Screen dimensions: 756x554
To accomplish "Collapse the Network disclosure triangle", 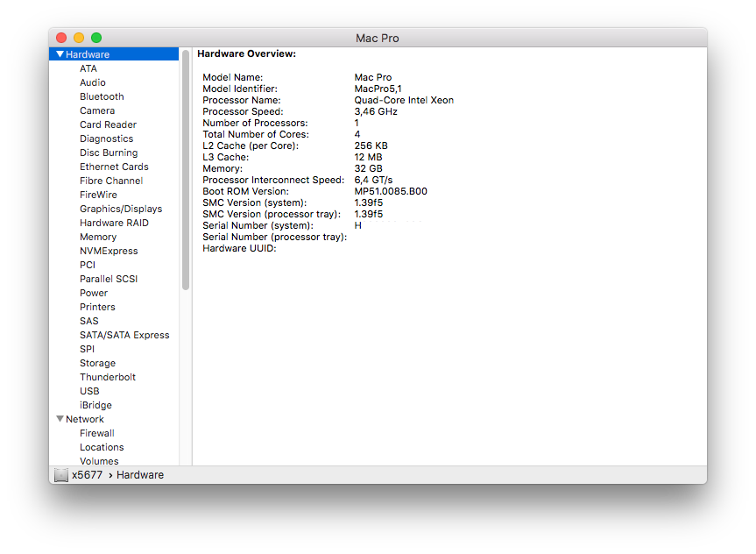I will (60, 419).
